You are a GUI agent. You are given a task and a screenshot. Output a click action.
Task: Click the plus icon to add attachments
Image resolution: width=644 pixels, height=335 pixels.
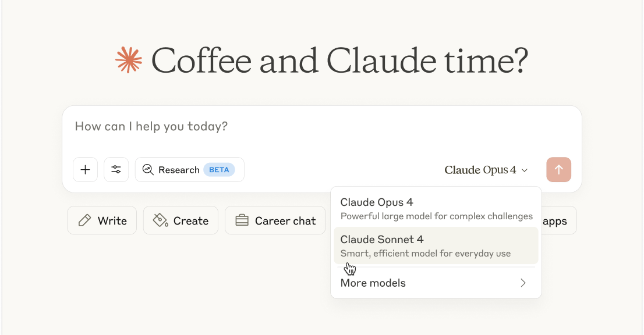click(85, 170)
